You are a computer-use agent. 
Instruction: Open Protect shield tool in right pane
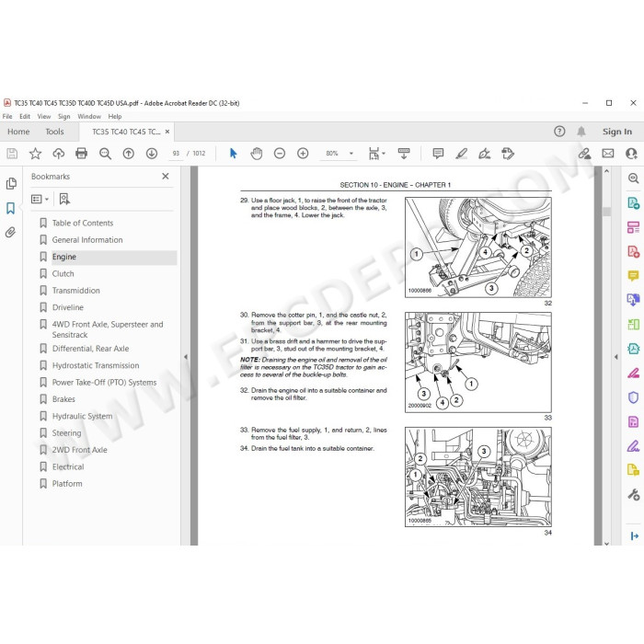pos(633,397)
